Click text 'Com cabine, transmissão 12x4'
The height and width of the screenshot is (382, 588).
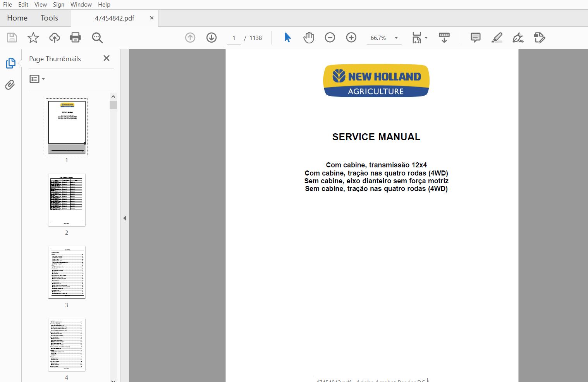(x=376, y=165)
